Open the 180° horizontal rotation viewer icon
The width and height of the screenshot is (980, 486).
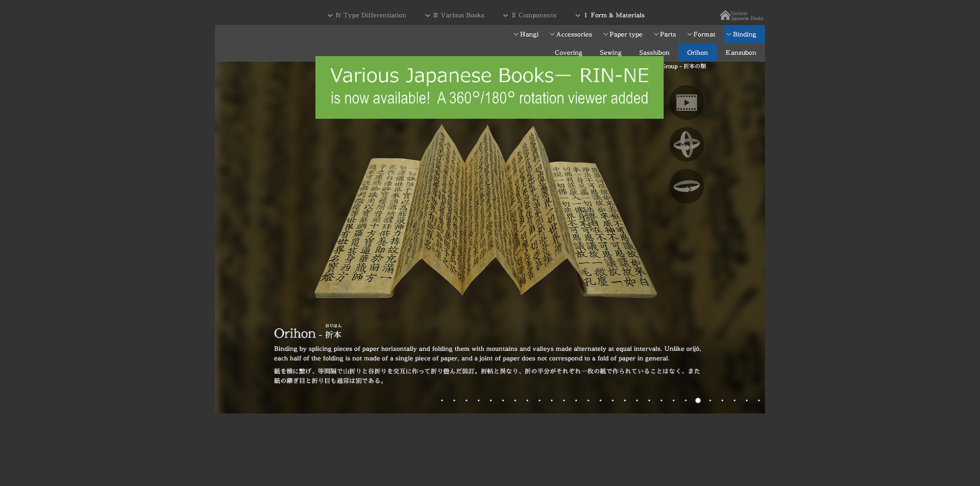click(x=687, y=186)
